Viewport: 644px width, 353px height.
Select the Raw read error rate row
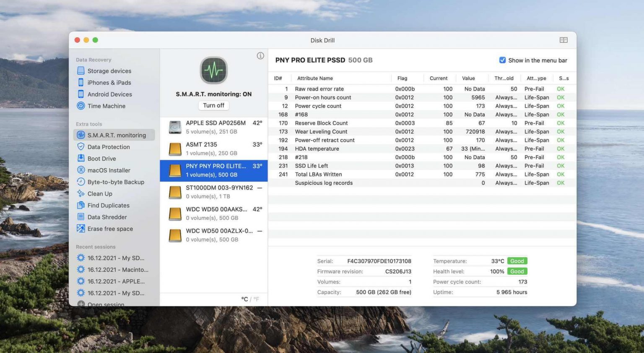[319, 89]
